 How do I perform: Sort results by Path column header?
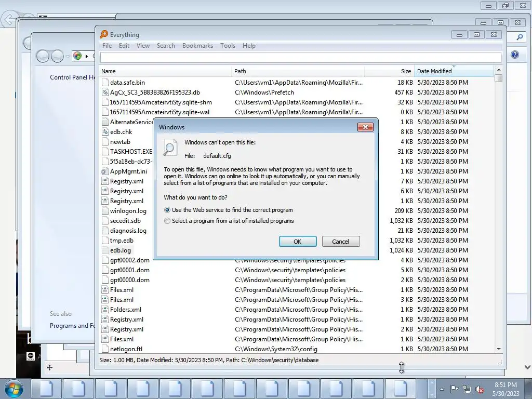pos(298,71)
